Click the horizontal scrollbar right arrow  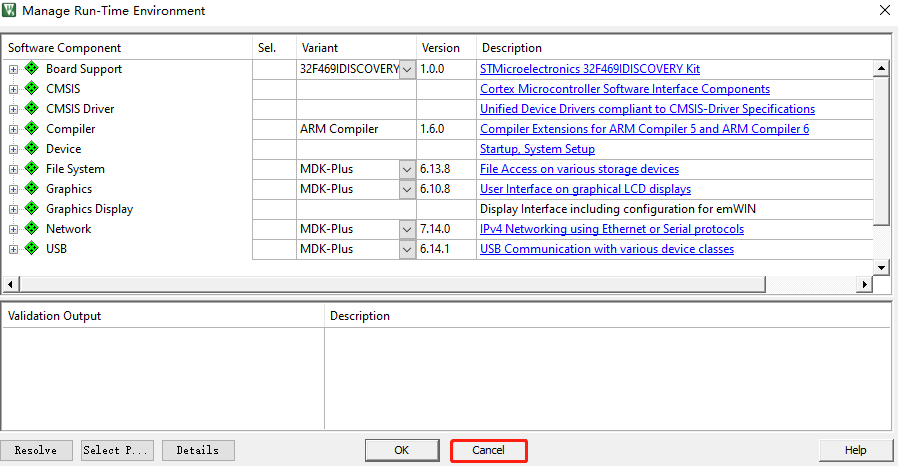click(864, 284)
